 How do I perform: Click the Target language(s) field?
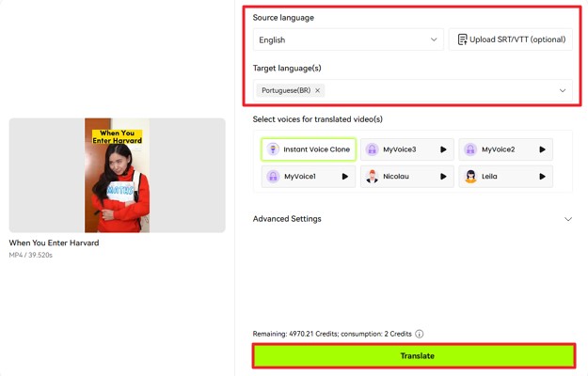(x=412, y=90)
